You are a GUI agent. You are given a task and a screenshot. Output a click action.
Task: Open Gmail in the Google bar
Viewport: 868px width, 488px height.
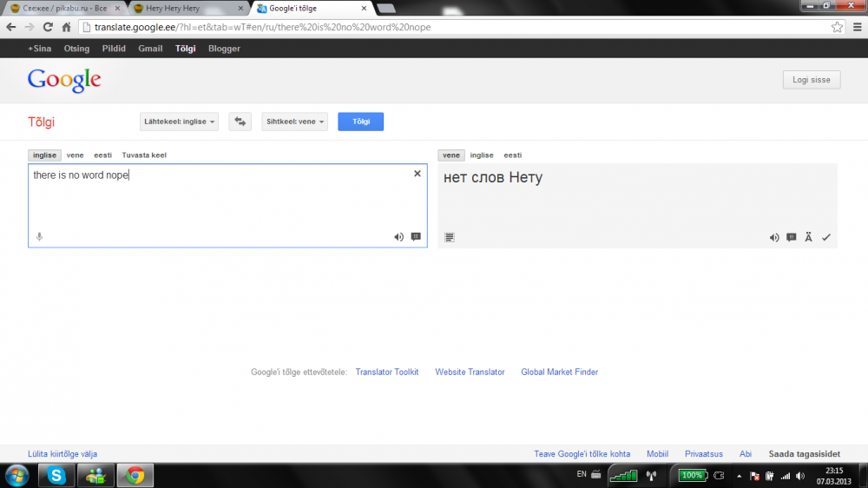tap(150, 49)
